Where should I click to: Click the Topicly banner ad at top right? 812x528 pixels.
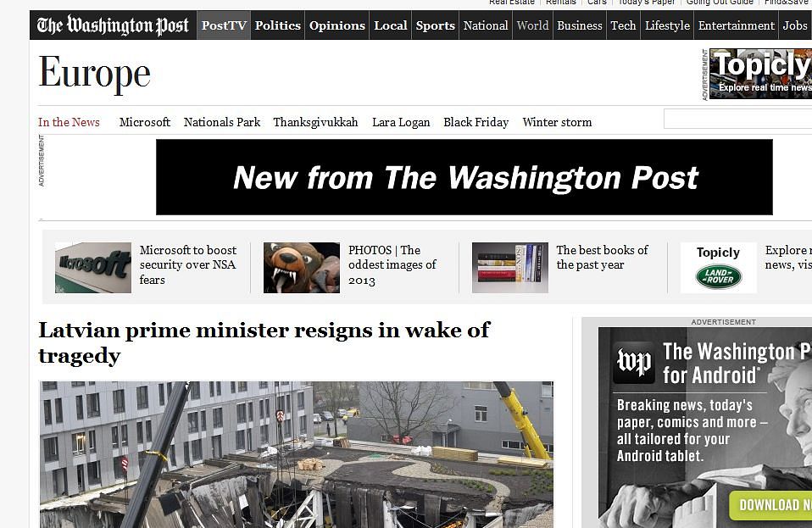point(760,74)
